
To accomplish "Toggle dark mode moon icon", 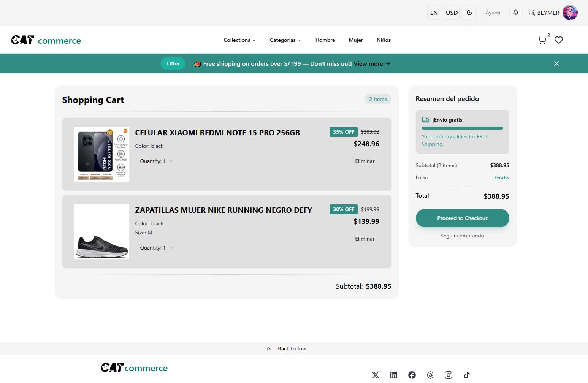I will (469, 13).
